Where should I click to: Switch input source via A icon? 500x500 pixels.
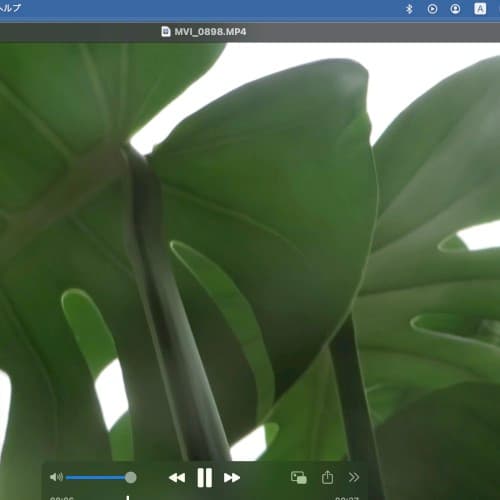click(480, 9)
